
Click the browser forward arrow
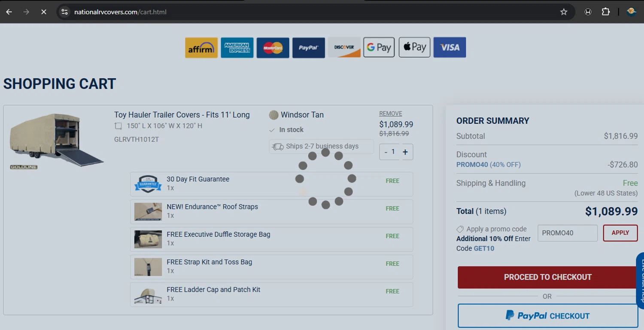[26, 12]
